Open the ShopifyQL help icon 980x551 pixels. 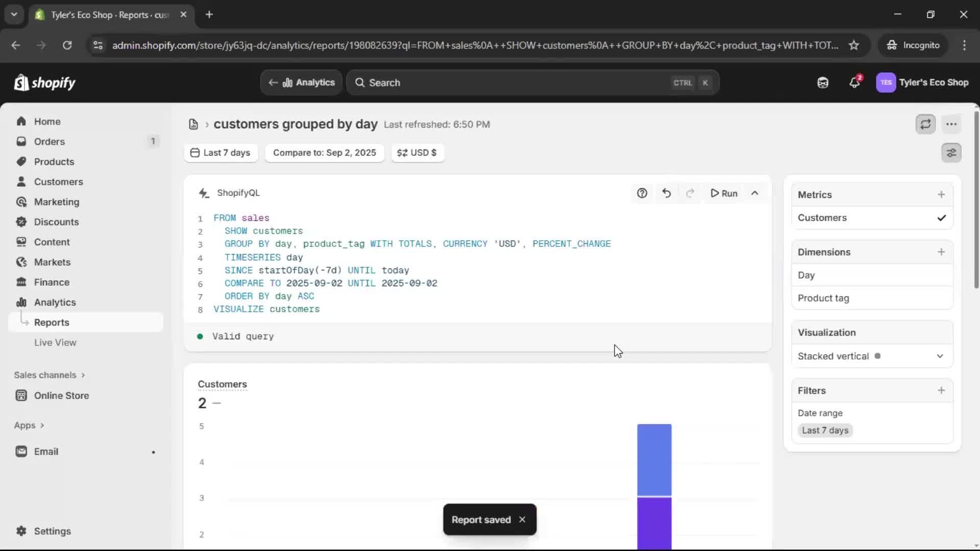pos(642,193)
